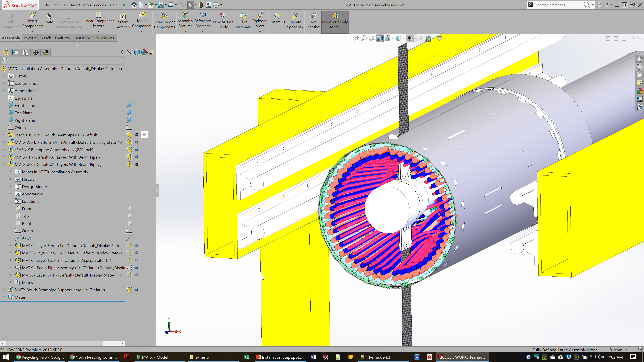This screenshot has width=644, height=362.
Task: Select MVTX - Beam Pipe Assembly<1> item
Action: [73, 268]
